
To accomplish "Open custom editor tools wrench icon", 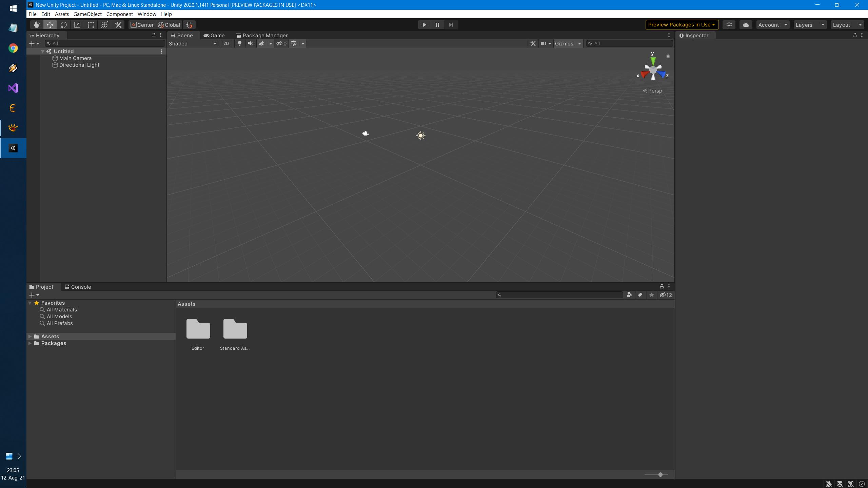I will pyautogui.click(x=118, y=25).
